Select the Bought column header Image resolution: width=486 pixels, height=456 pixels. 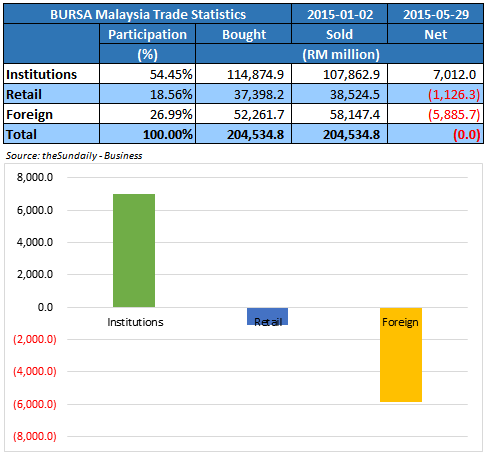pyautogui.click(x=243, y=34)
